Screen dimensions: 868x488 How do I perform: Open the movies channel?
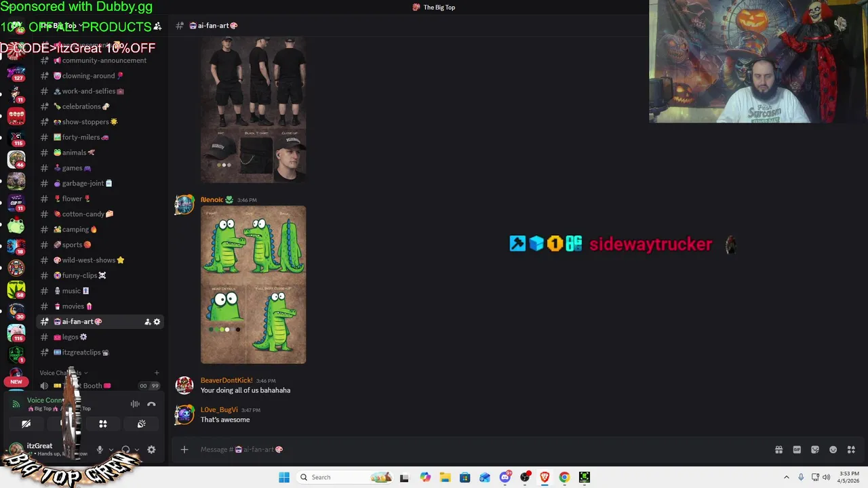tap(100, 306)
